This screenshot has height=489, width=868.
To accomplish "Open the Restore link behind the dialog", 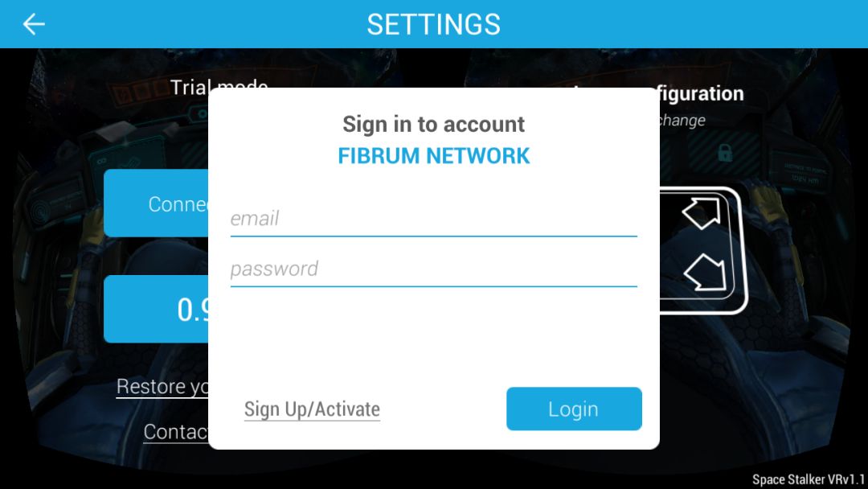I will coord(162,387).
